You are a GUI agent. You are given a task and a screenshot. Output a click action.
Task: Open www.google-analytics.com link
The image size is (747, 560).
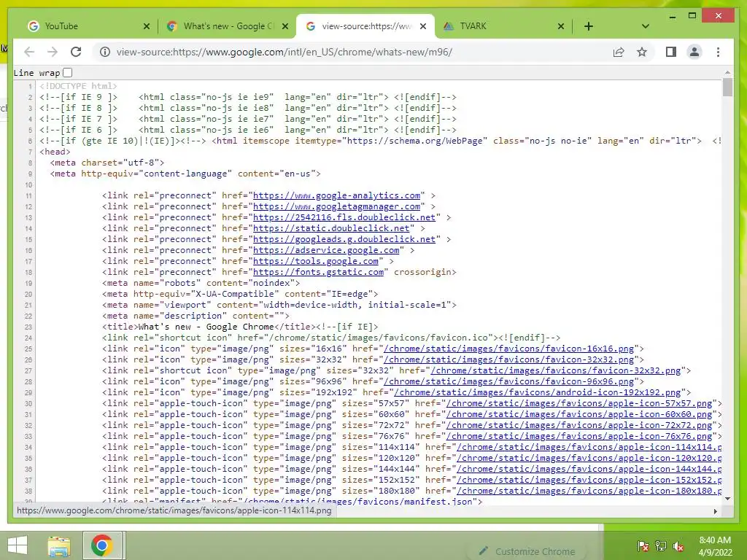pyautogui.click(x=336, y=195)
